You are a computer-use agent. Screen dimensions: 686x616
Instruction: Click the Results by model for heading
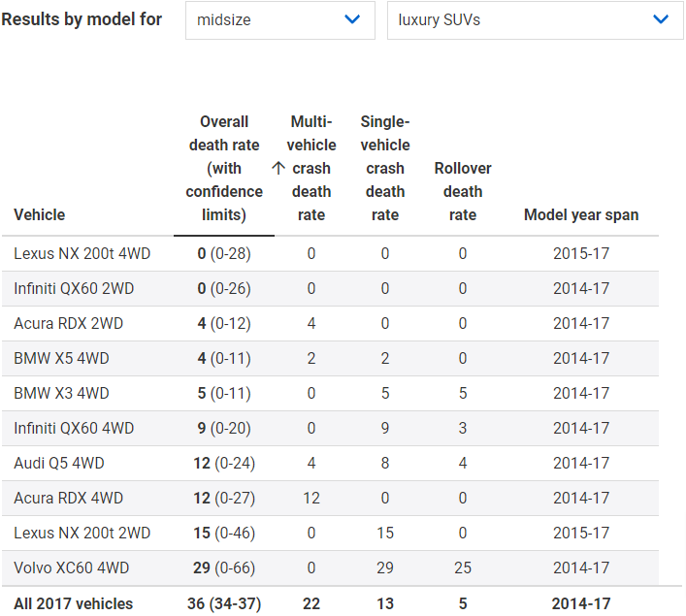pos(82,19)
